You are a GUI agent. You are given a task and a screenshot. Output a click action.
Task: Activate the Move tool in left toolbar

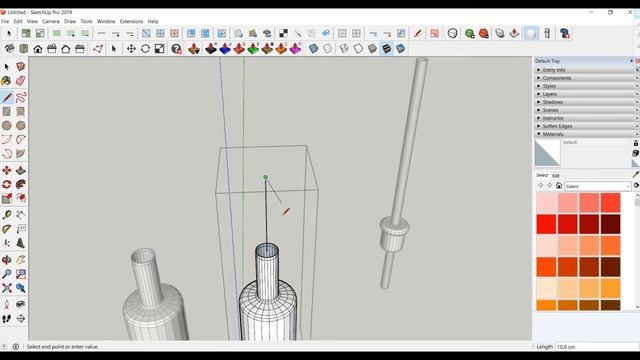(7, 170)
